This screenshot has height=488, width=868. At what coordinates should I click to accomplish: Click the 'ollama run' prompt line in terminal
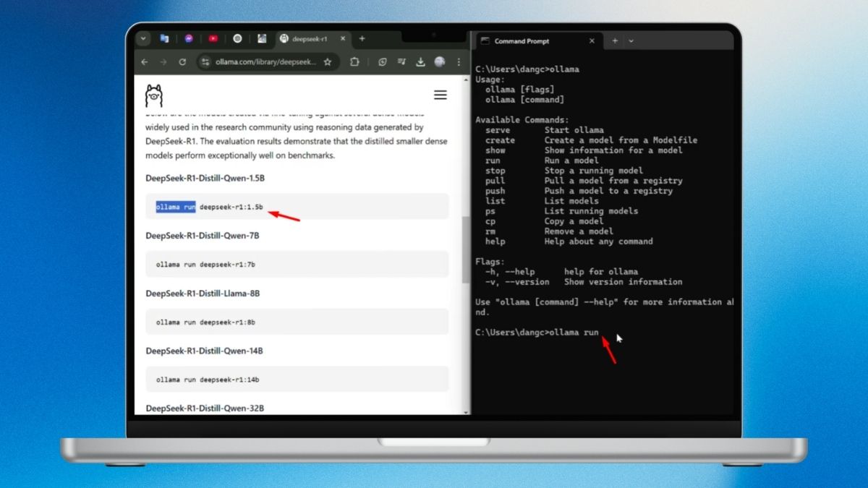[x=537, y=333]
